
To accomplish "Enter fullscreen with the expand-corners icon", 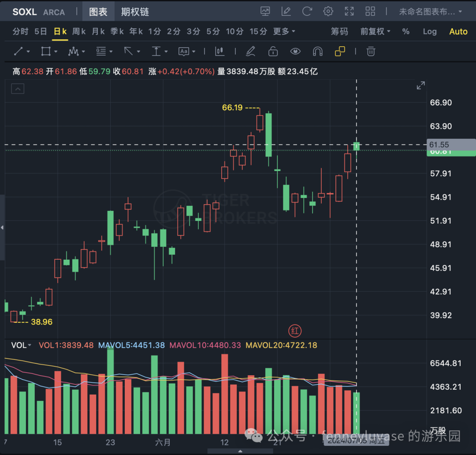I will click(x=349, y=11).
